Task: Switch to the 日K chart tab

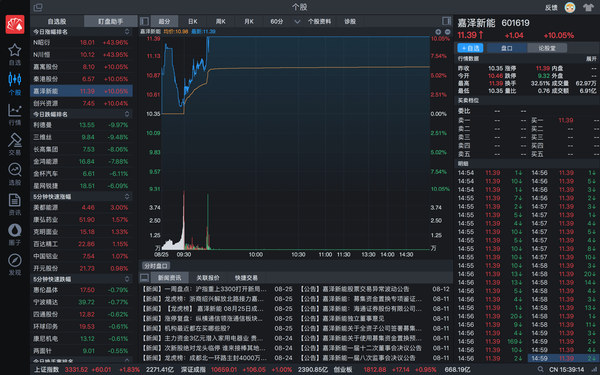Action: click(193, 21)
